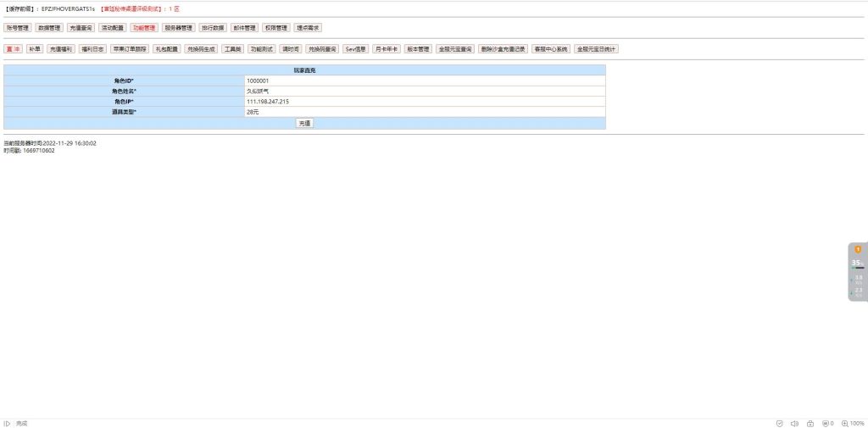Click the 全服元宝日统计 button
The width and height of the screenshot is (868, 428).
(596, 49)
